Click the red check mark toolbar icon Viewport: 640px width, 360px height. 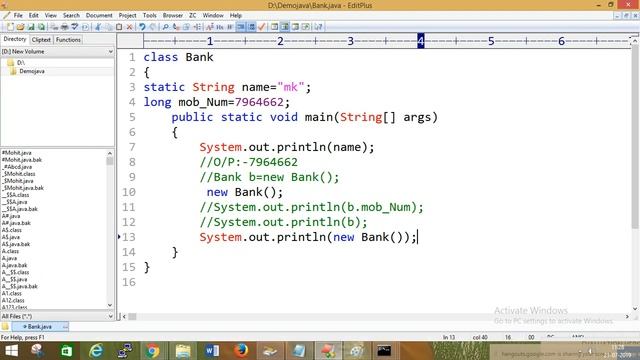[x=262, y=27]
